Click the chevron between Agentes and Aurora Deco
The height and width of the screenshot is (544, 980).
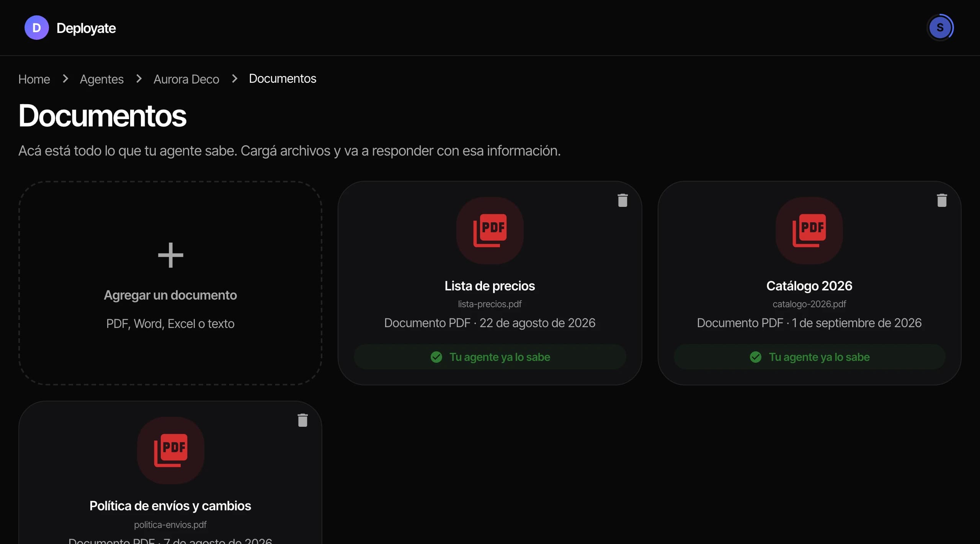139,79
